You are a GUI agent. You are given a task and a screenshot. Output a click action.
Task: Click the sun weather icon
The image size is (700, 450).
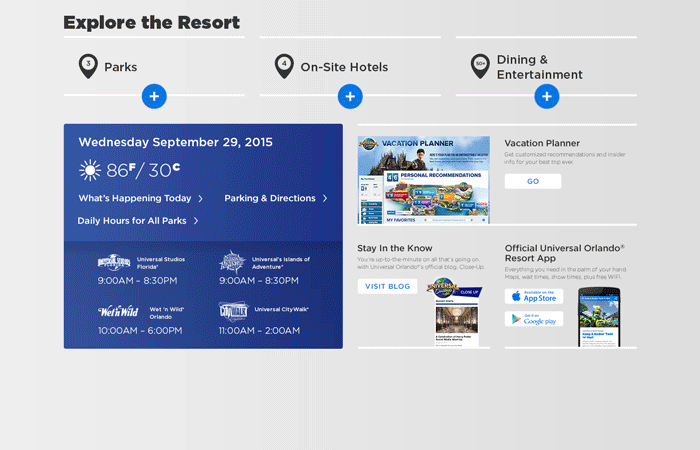(x=91, y=170)
